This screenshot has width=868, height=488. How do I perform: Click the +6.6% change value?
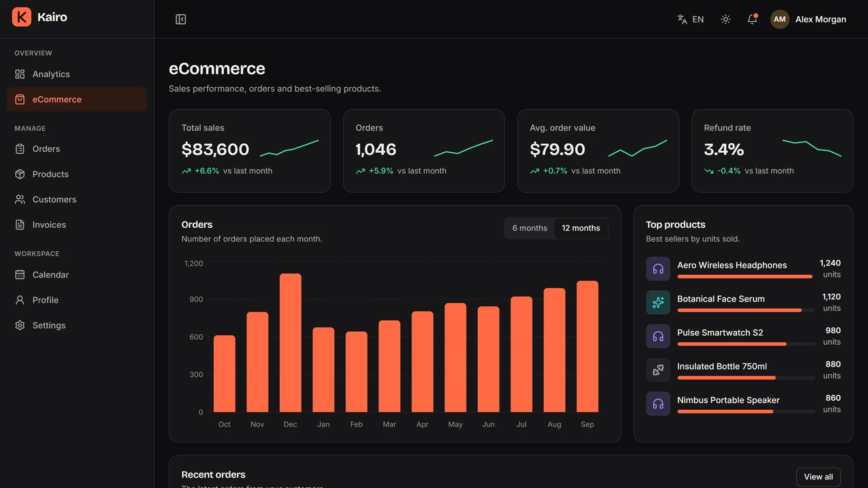[207, 171]
